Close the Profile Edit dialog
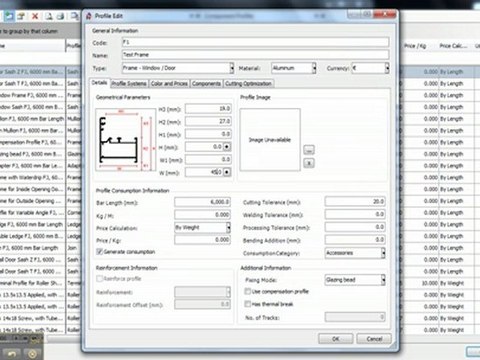Image resolution: width=480 pixels, height=360 pixels. click(x=384, y=14)
